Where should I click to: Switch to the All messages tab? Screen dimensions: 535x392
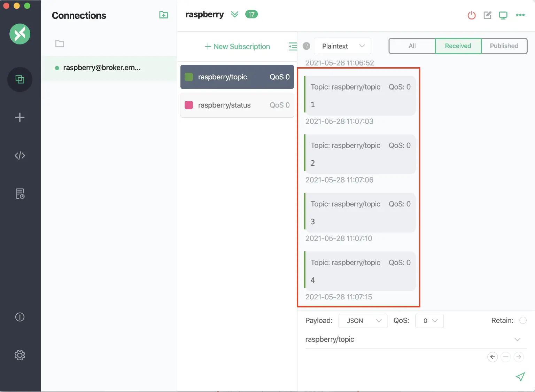(x=412, y=46)
